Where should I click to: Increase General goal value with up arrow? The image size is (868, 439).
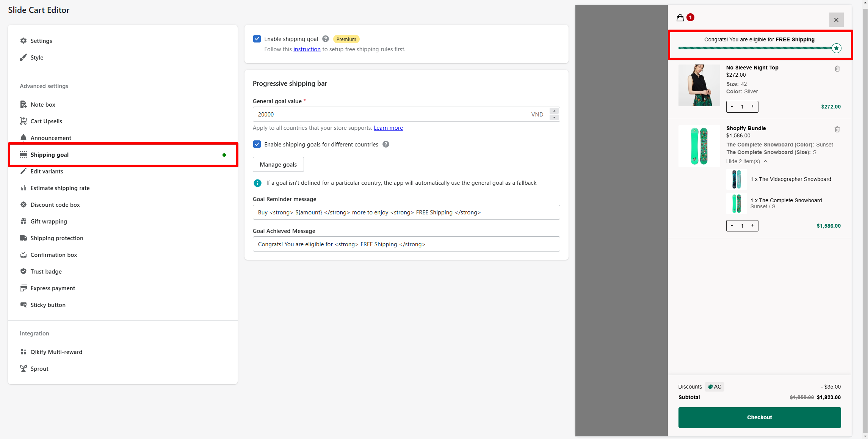point(554,111)
